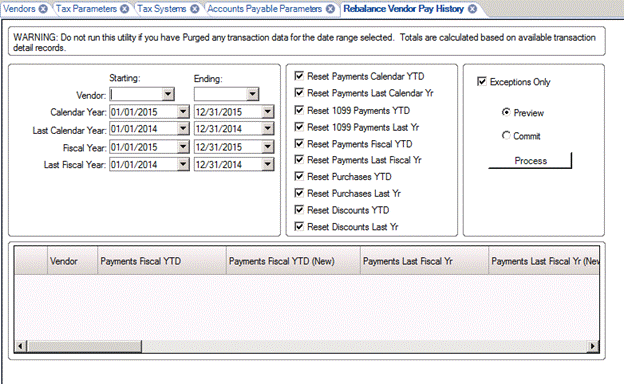Screen dimensions: 624x384
Task: Open Last Fiscal Year ending date dropdown
Action: coord(268,164)
